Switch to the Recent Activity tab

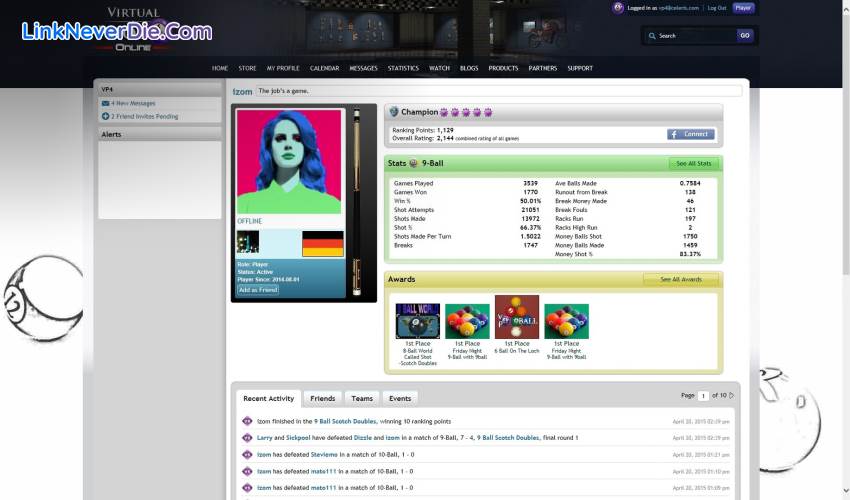tap(268, 399)
